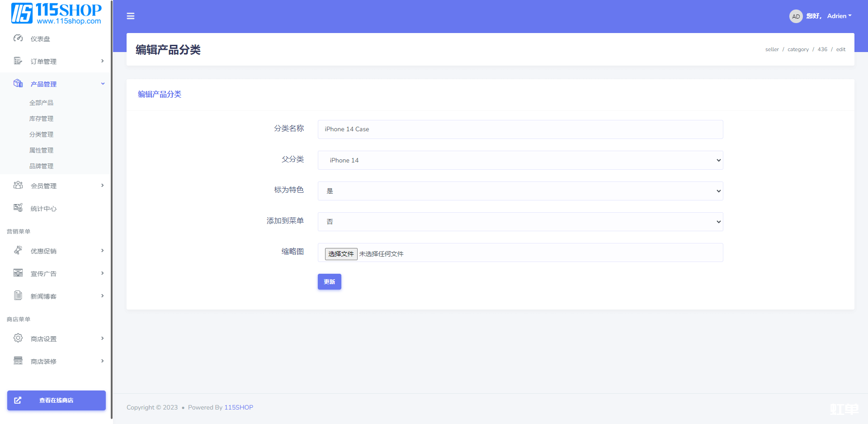This screenshot has width=868, height=424.
Task: Focus the 分类名称 input field
Action: click(x=520, y=129)
